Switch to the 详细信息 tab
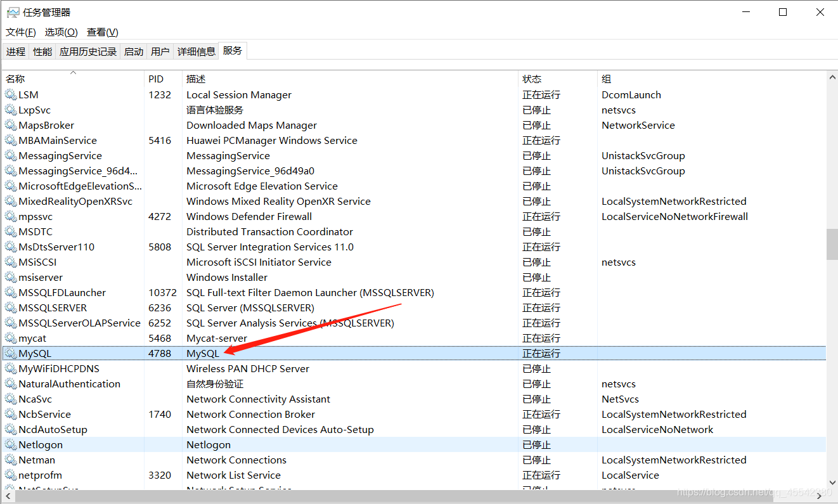 click(197, 51)
